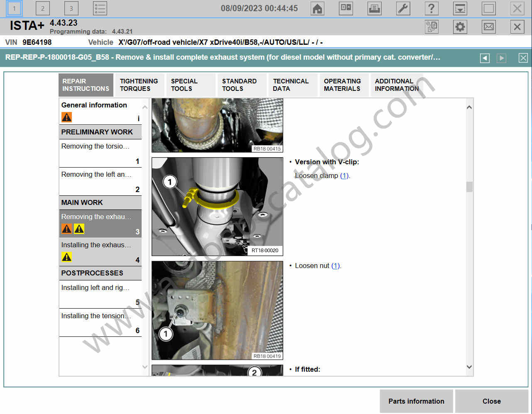Open the wrench service tools icon
This screenshot has width=532, height=414.
pos(403,8)
